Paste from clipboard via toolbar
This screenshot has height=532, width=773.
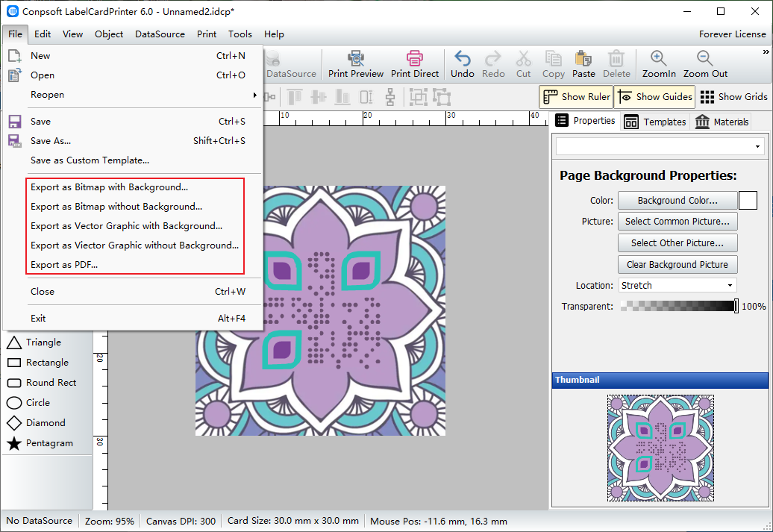coord(583,64)
